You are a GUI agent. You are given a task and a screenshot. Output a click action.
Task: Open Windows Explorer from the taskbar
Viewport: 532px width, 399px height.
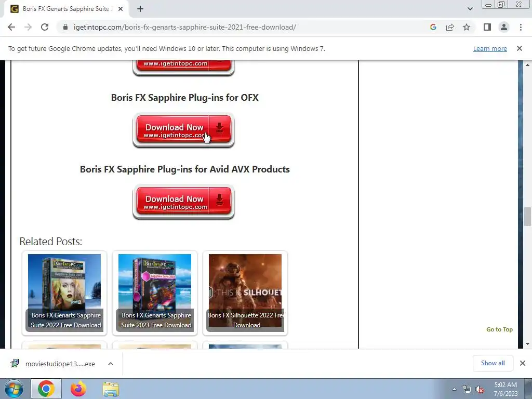point(111,389)
